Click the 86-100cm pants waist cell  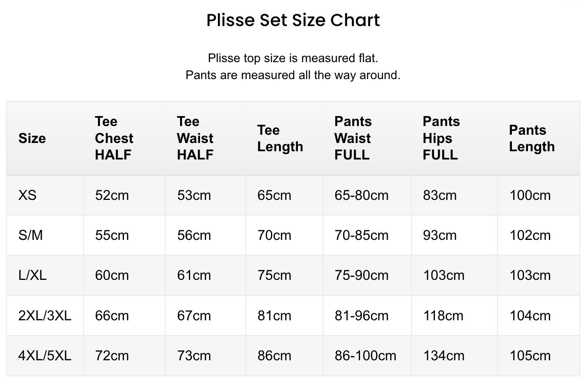[365, 355]
